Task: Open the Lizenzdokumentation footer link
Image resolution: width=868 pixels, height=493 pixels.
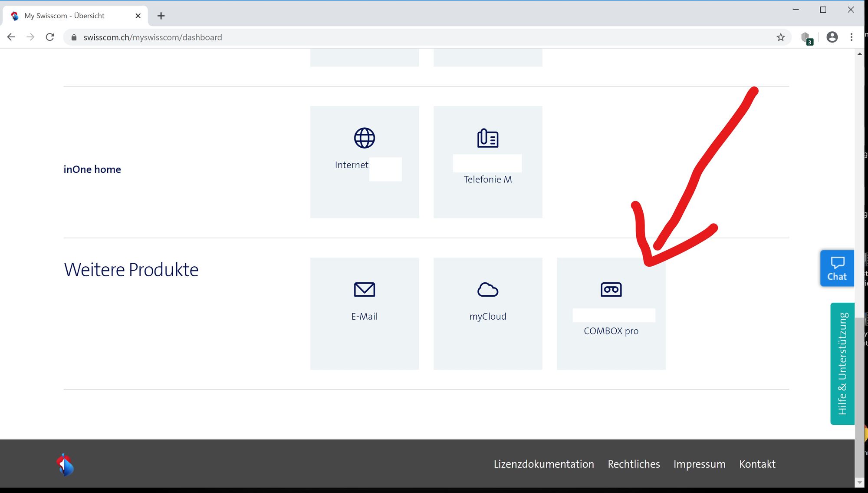Action: coord(544,464)
